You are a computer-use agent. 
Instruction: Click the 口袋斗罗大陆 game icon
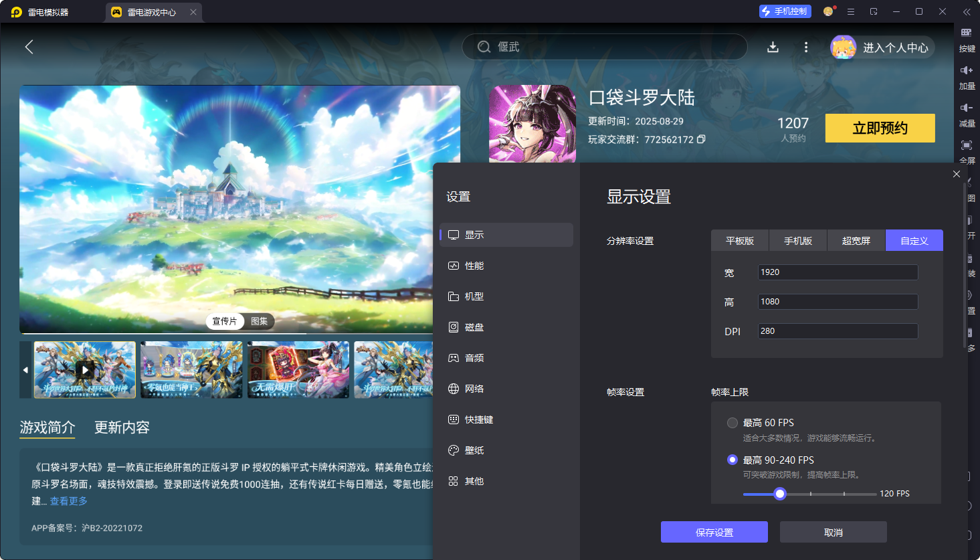coord(532,124)
